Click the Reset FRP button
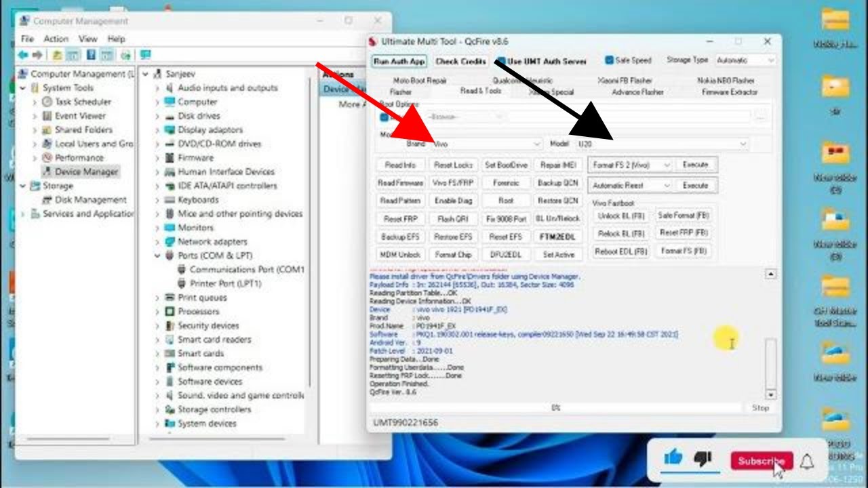Image resolution: width=868 pixels, height=488 pixels. (401, 219)
